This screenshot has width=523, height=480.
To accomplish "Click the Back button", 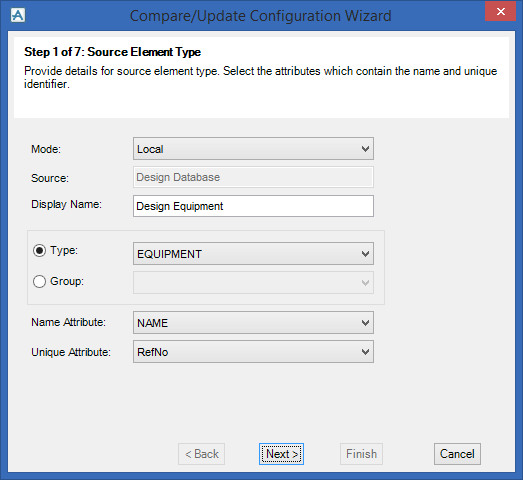I will [x=201, y=454].
